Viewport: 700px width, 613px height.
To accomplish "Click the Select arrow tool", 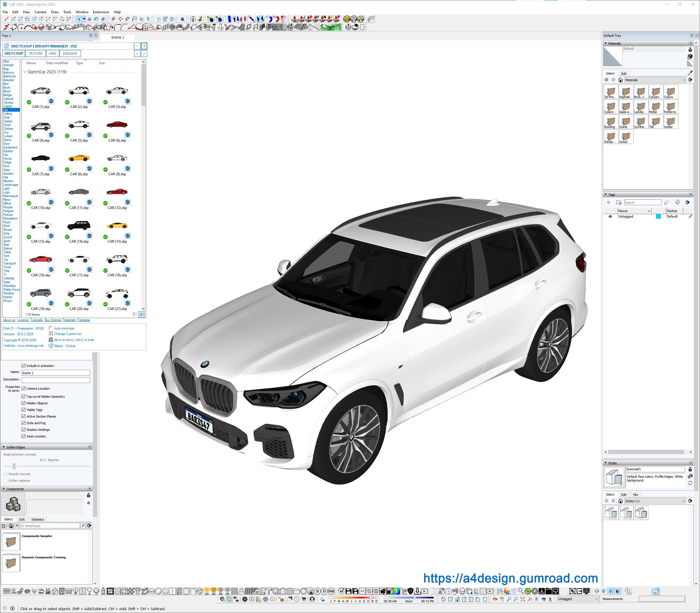I will [x=79, y=19].
